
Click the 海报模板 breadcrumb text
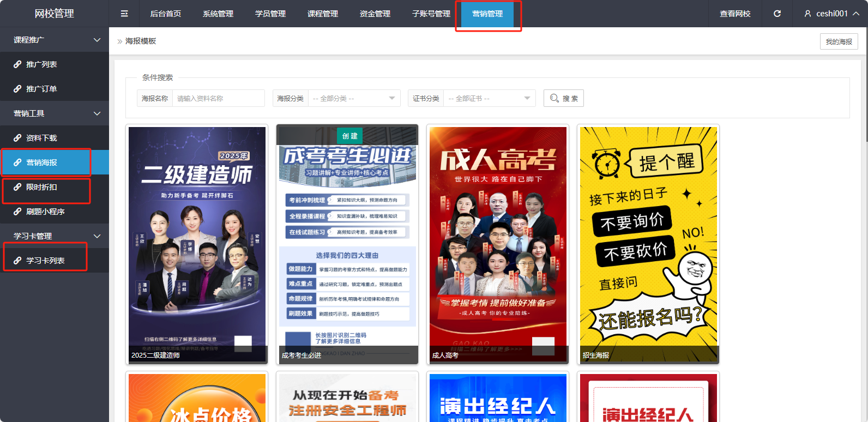coord(141,41)
